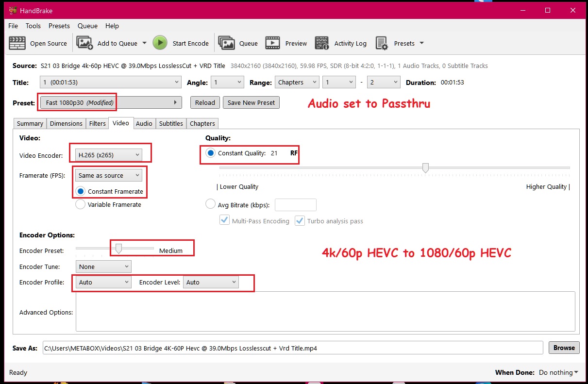Switch to the Dimensions tab
Viewport: 588px width, 384px height.
pos(66,123)
